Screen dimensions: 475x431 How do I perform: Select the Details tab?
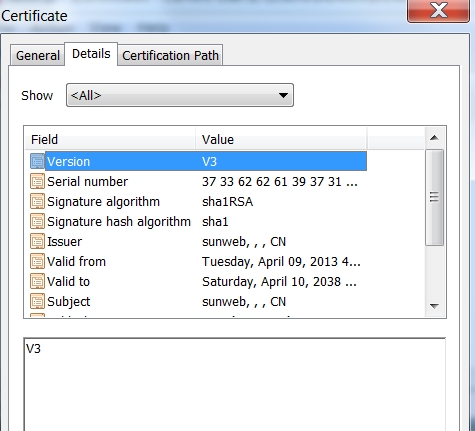tap(91, 54)
